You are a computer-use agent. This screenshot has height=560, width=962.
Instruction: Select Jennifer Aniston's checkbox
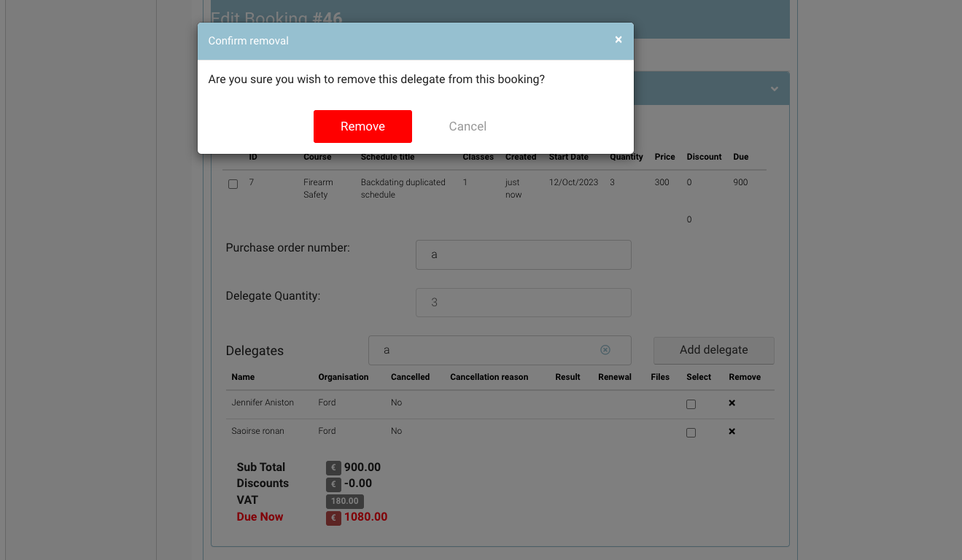click(691, 404)
